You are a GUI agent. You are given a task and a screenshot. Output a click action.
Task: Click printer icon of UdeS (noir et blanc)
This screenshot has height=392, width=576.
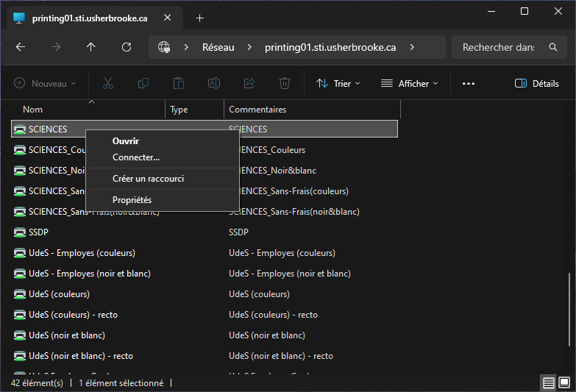[x=19, y=335]
